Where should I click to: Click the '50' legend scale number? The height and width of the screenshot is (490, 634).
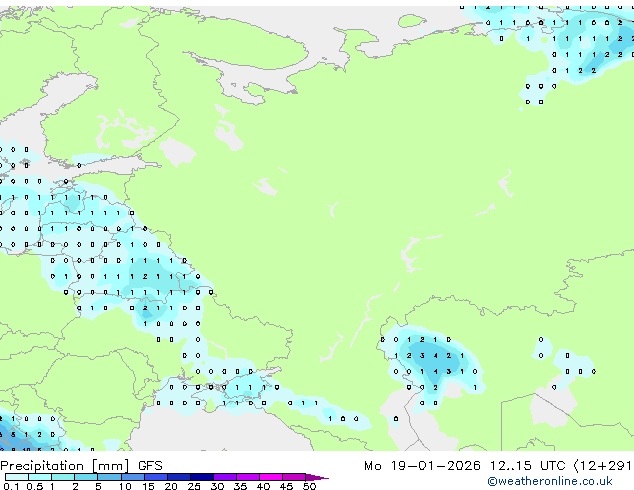[x=309, y=486]
